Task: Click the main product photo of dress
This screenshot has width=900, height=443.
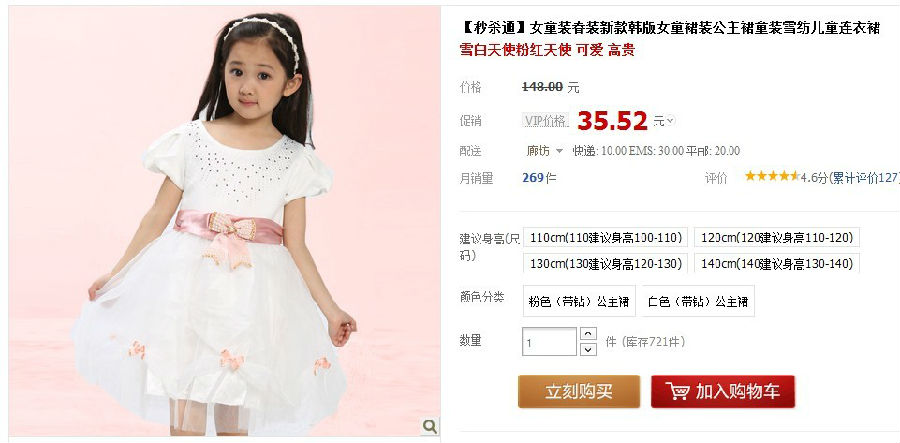Action: [x=224, y=221]
